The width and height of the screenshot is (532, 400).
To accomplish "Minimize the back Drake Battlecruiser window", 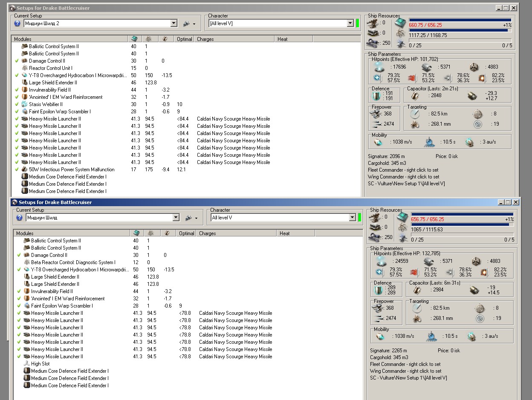I will coord(499,8).
